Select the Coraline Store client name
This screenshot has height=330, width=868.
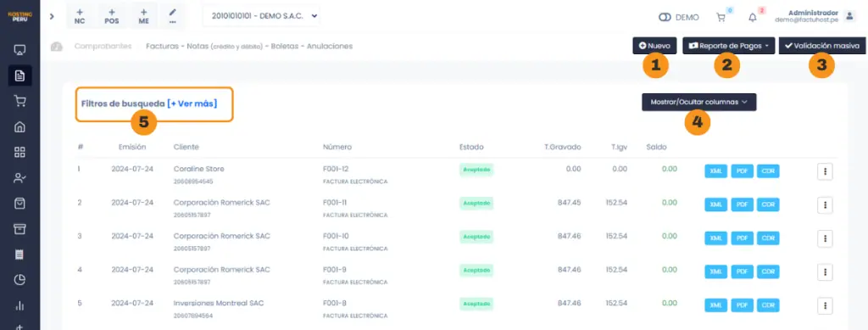[198, 169]
